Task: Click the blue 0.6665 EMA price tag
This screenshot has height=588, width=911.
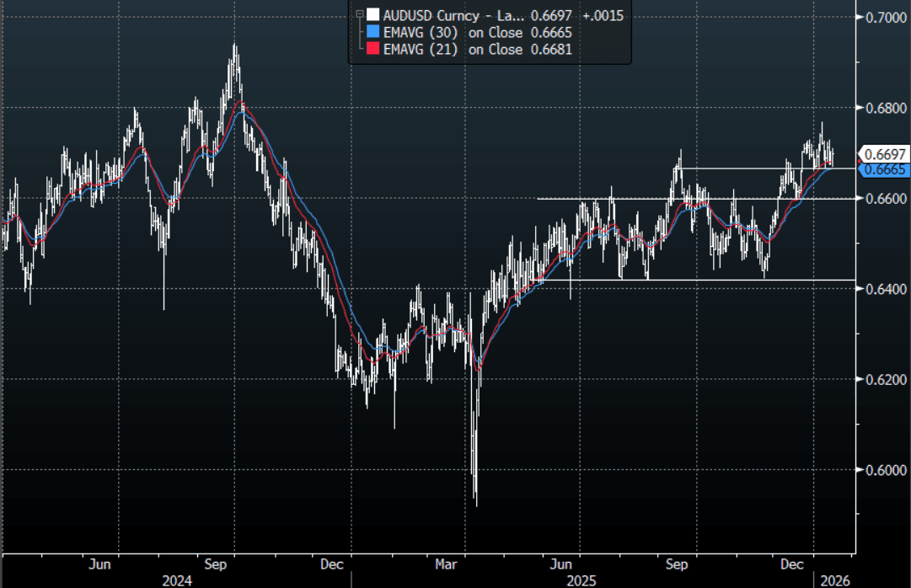Action: [x=882, y=169]
